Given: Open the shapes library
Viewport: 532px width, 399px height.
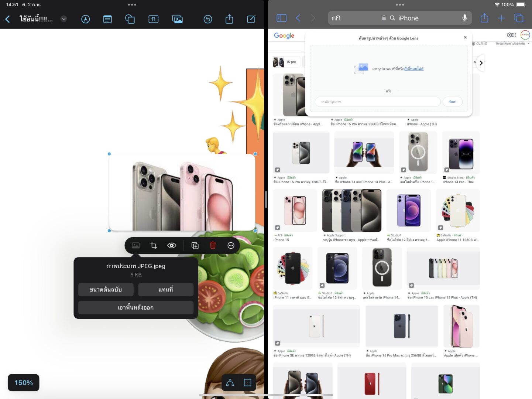Looking at the screenshot, I should pyautogui.click(x=130, y=19).
